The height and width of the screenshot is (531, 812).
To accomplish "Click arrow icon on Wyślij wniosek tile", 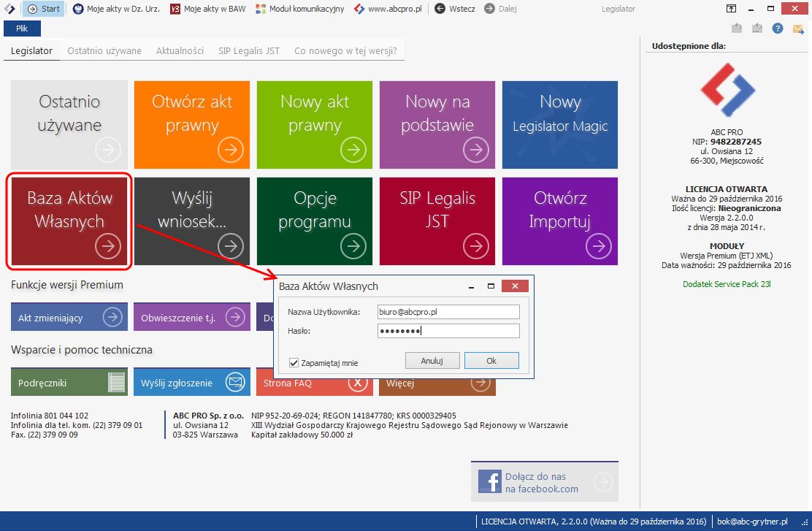I will [231, 246].
